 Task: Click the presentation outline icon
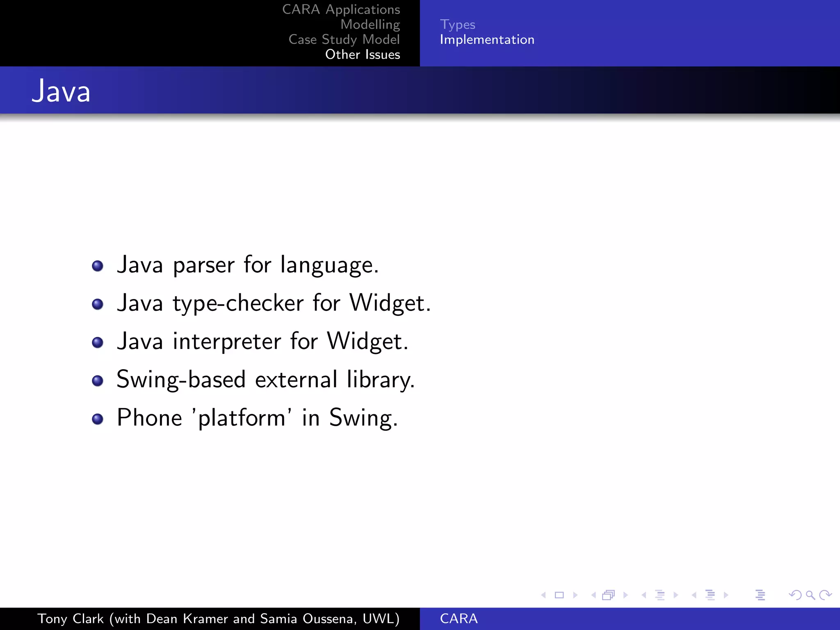760,595
